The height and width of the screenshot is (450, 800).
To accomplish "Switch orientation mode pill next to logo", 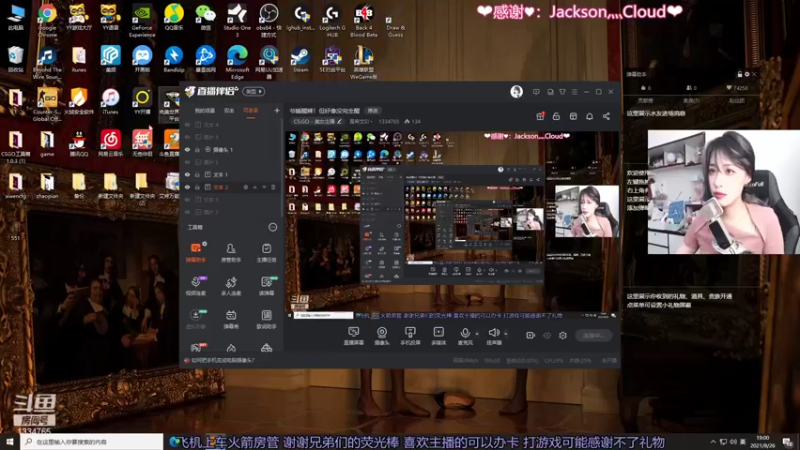I will pyautogui.click(x=254, y=91).
